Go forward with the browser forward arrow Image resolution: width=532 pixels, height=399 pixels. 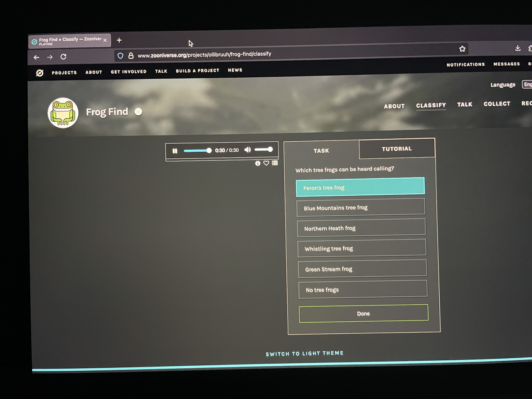pyautogui.click(x=50, y=57)
